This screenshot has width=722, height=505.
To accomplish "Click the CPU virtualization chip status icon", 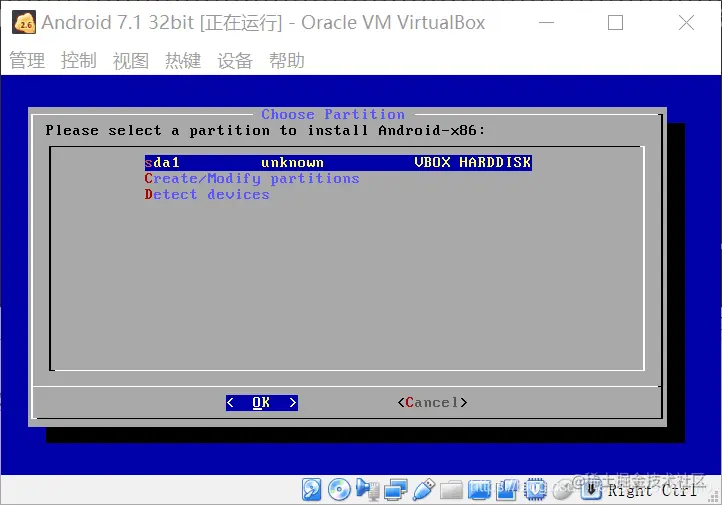I will 535,489.
